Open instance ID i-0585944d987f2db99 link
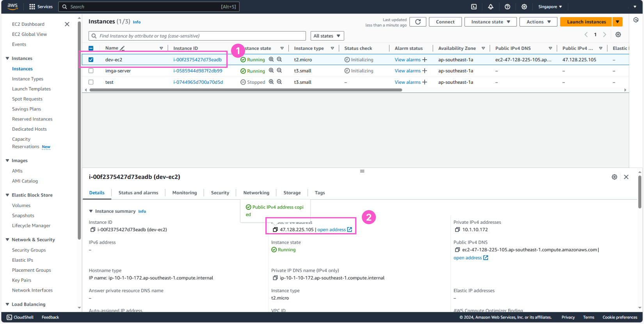This screenshot has width=644, height=324. (198, 71)
